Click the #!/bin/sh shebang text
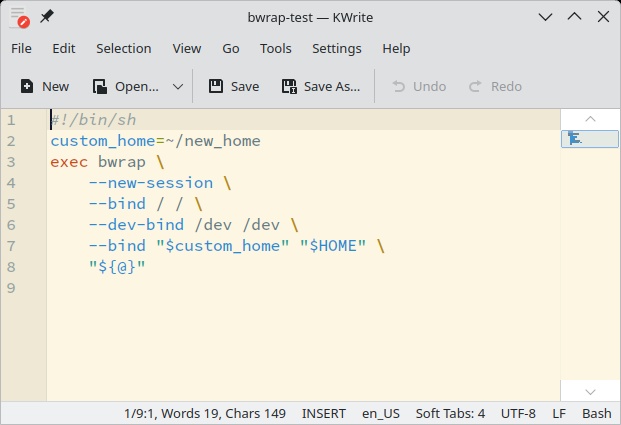 point(93,120)
